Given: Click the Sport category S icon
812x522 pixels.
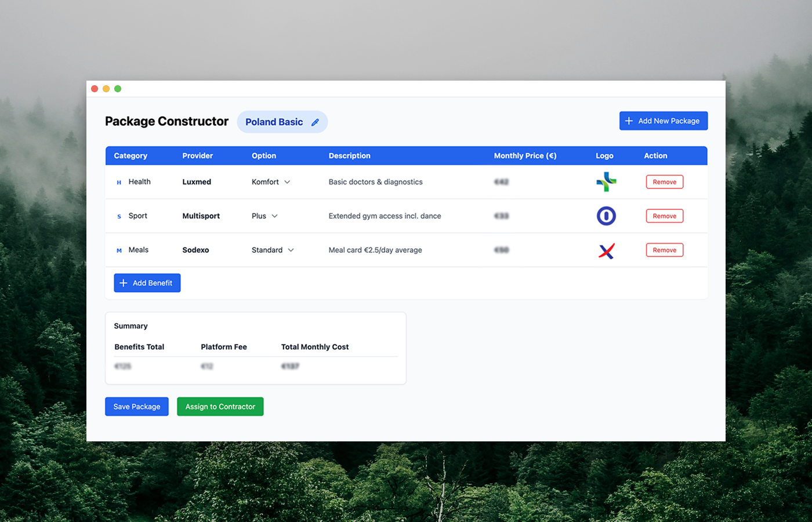Looking at the screenshot, I should [x=119, y=216].
